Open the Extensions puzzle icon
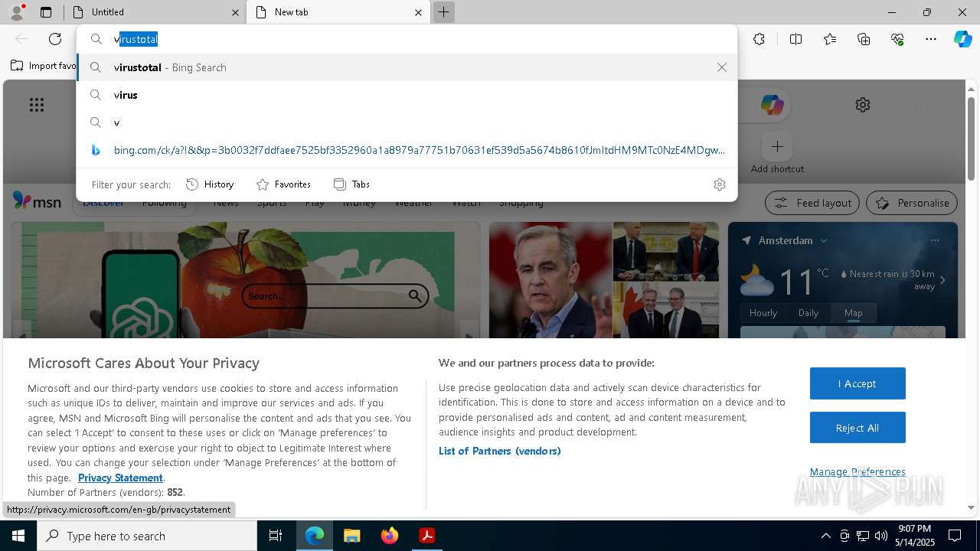The height and width of the screenshot is (551, 980). (x=759, y=39)
